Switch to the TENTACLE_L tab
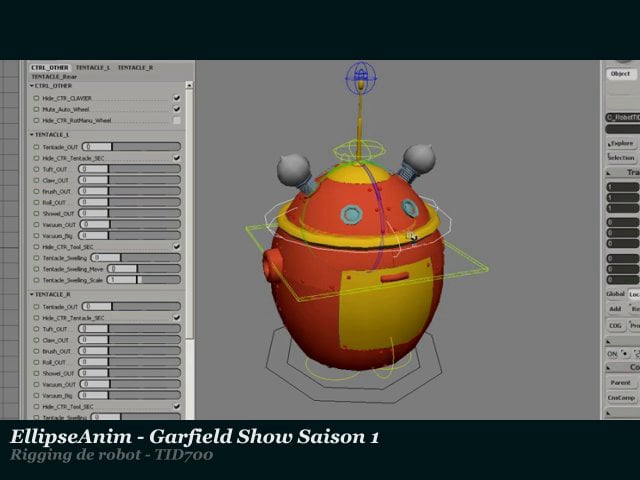 point(93,67)
